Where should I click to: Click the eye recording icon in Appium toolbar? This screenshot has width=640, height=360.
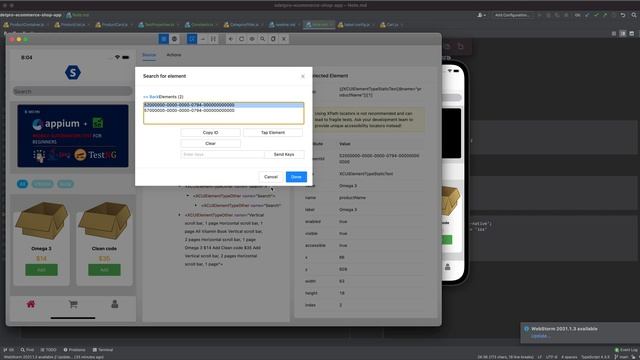click(252, 39)
